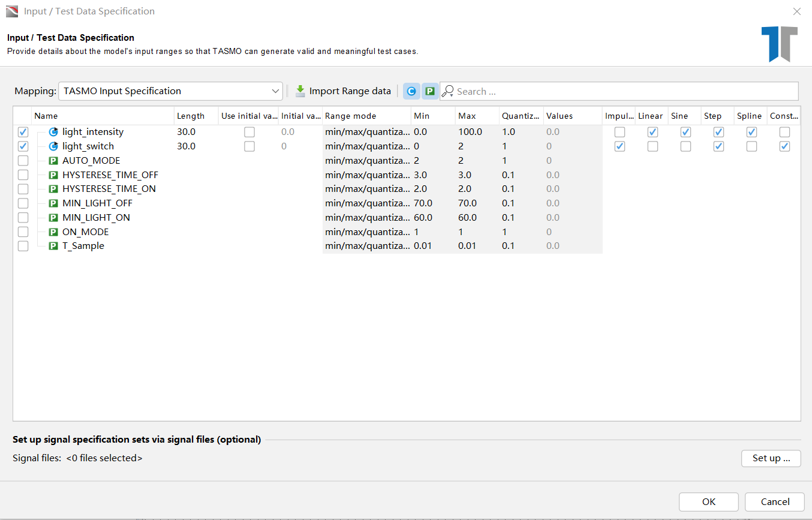
Task: Open Range mode cell for light_intensity
Action: pyautogui.click(x=367, y=132)
